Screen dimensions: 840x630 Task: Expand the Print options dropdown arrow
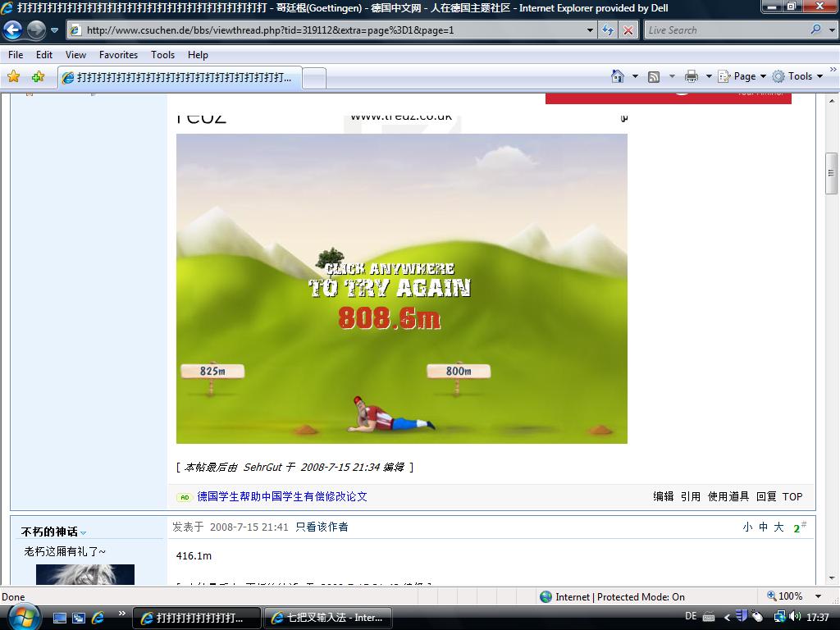708,76
